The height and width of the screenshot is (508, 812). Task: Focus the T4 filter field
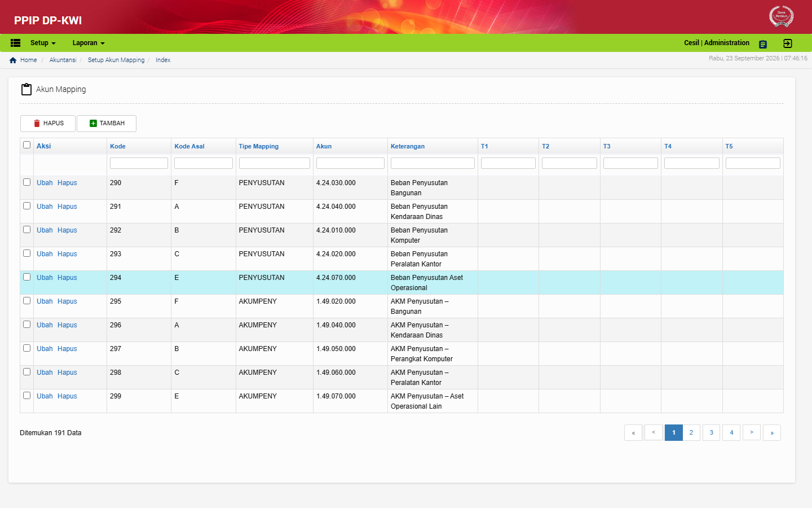point(692,163)
